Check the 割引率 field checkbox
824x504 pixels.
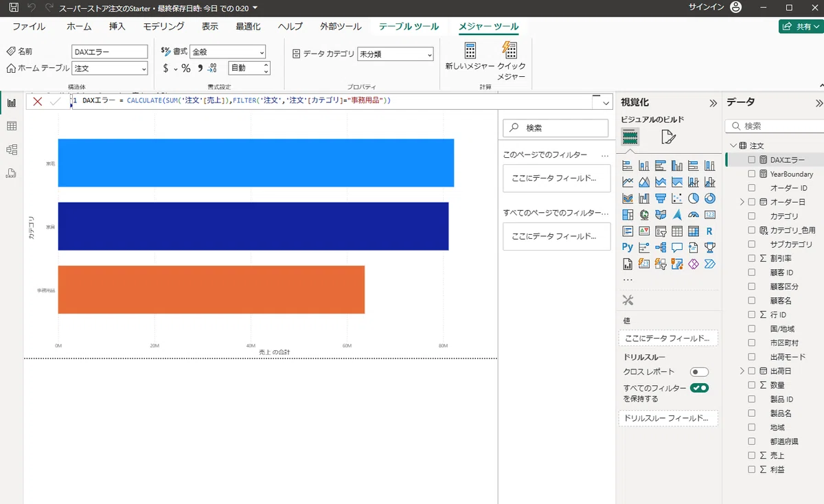[x=751, y=258]
